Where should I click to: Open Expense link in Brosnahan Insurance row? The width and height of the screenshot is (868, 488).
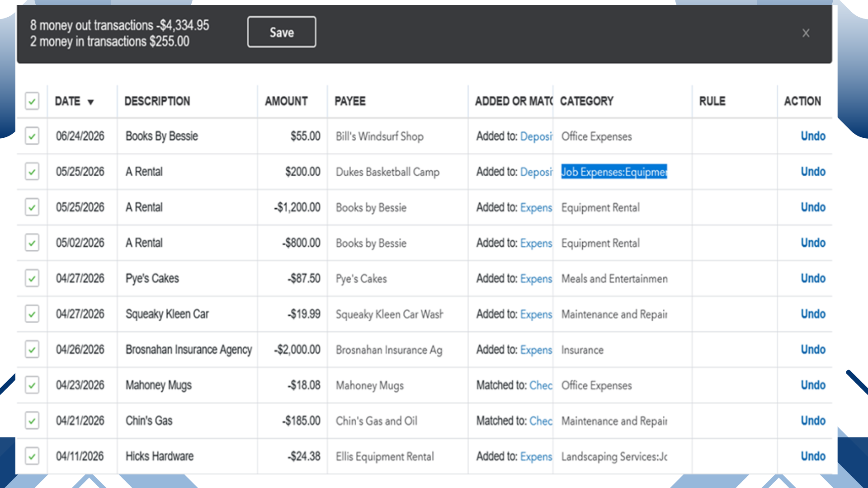coord(536,350)
